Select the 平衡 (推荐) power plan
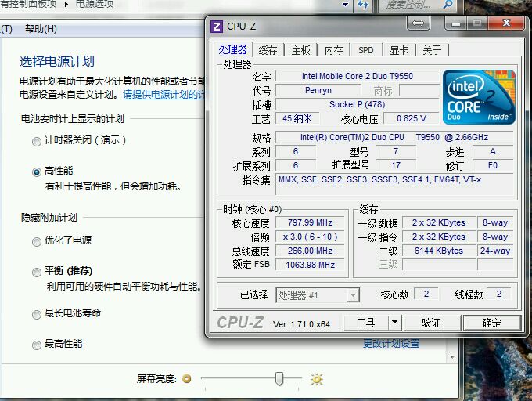The width and height of the screenshot is (532, 401). point(36,273)
